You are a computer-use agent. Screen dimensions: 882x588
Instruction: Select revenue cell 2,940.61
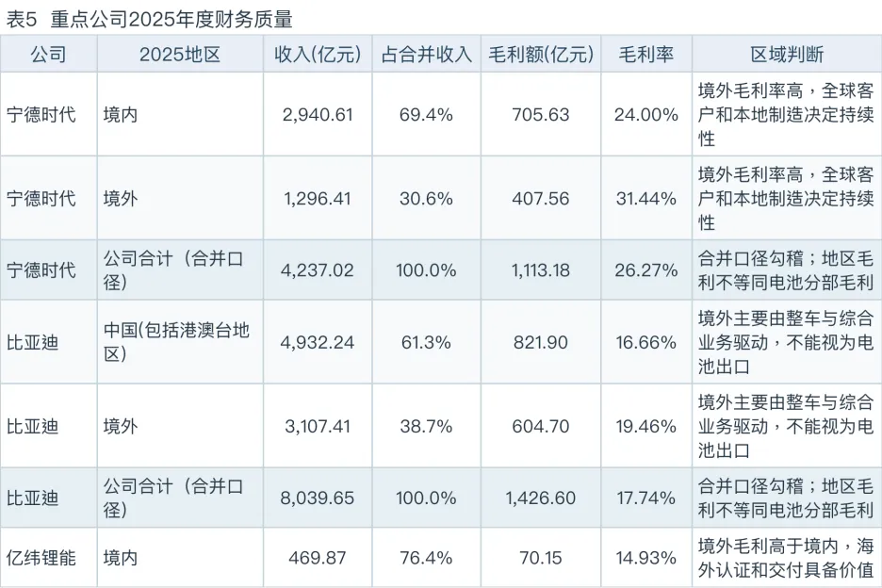pos(318,115)
